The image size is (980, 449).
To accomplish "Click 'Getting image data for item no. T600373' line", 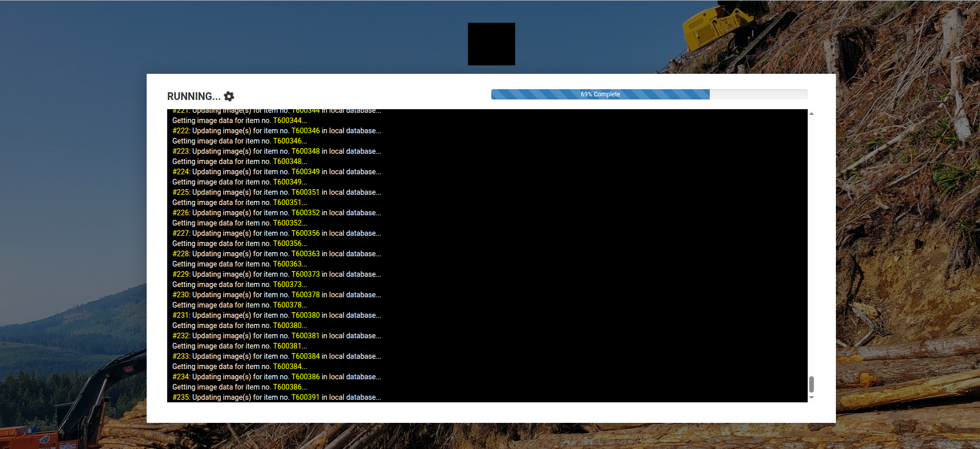I will (239, 284).
